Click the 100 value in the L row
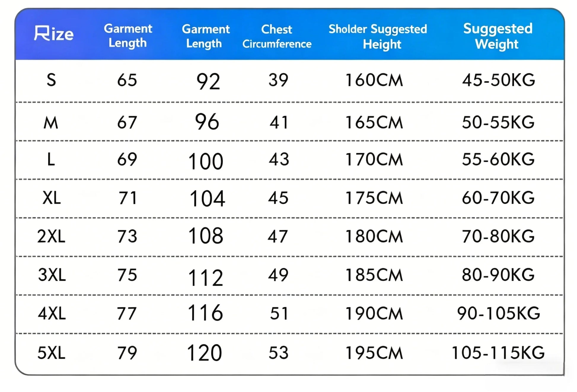This screenshot has height=392, width=577. (205, 161)
